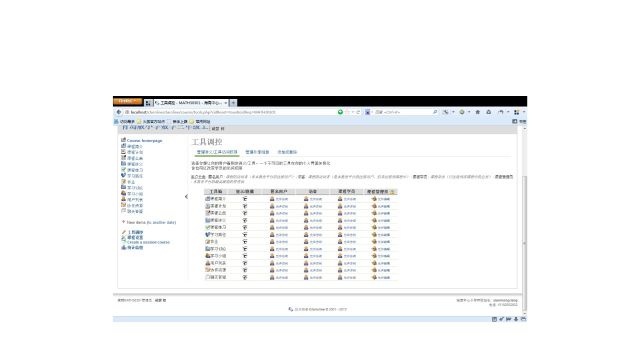
Task: Toggle visibility eye in 作业 row
Action: point(245,242)
